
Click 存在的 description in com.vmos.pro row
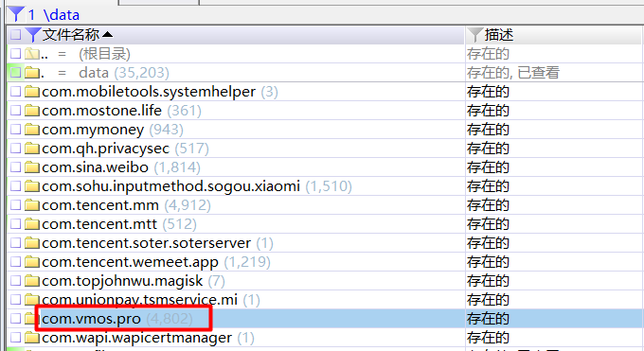tap(488, 319)
